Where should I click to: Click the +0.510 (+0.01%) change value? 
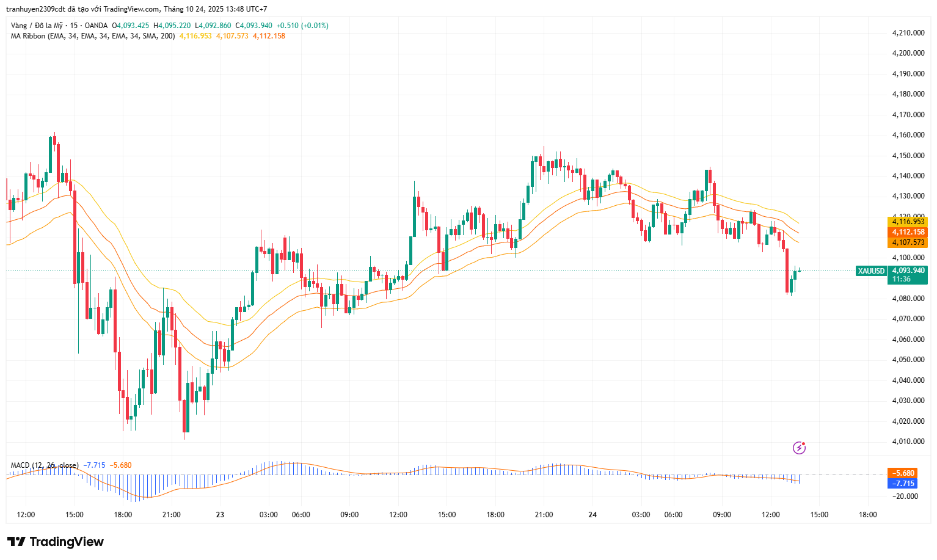click(302, 26)
